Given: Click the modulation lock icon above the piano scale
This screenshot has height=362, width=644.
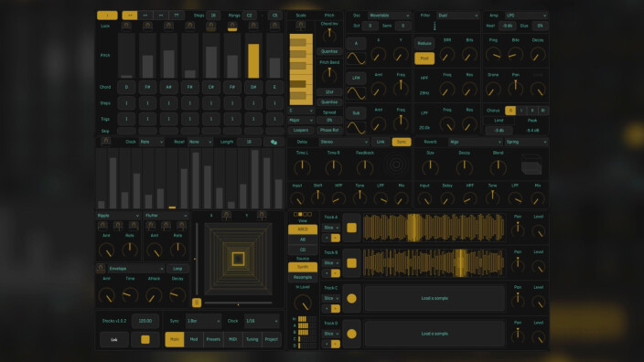Looking at the screenshot, I should 301,26.
